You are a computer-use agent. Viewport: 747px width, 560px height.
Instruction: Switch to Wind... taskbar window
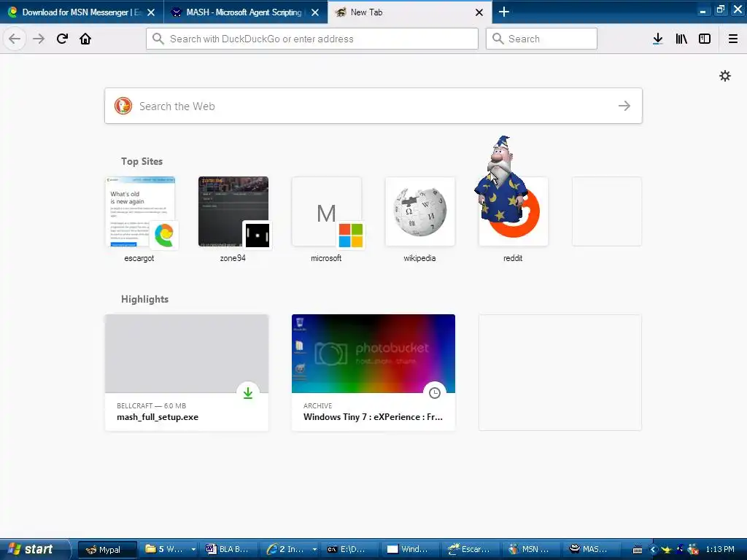[x=411, y=550]
